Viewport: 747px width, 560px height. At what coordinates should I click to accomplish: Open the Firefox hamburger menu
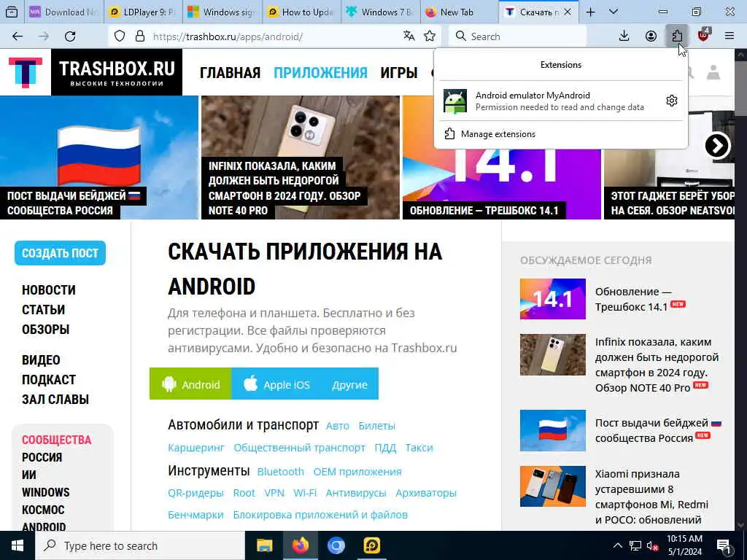click(729, 36)
